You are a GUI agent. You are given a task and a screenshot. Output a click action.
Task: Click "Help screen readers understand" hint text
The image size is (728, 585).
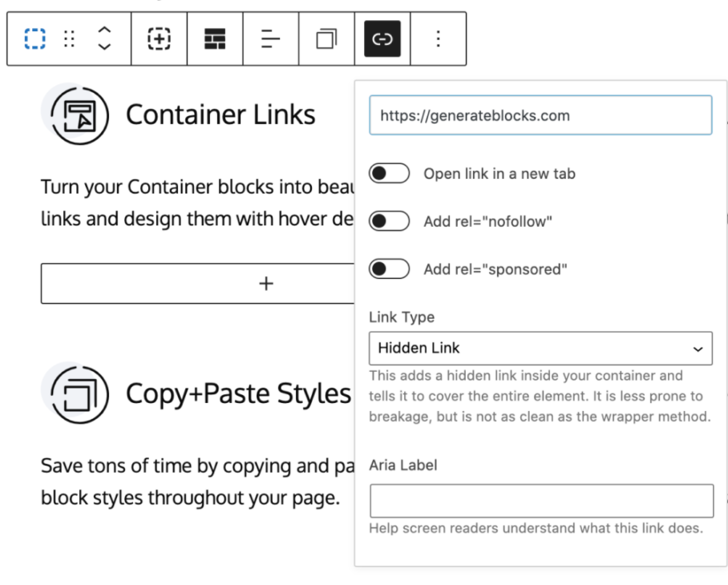pyautogui.click(x=536, y=528)
